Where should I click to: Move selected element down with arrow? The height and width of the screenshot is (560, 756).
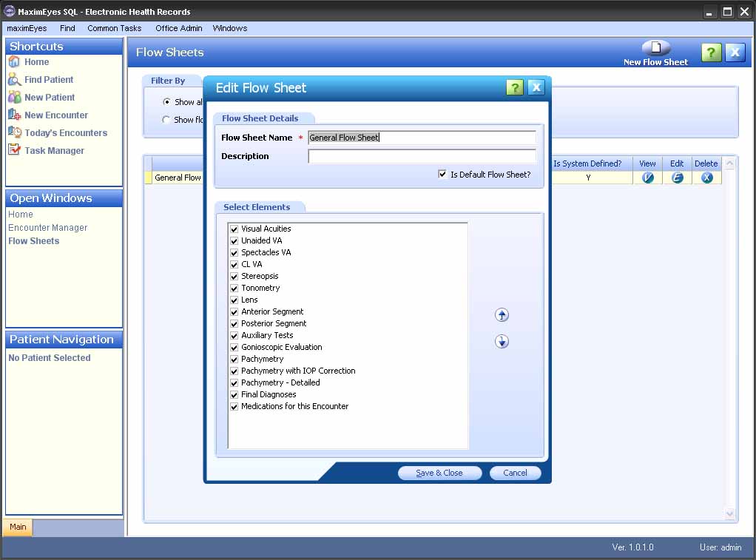[x=502, y=342]
